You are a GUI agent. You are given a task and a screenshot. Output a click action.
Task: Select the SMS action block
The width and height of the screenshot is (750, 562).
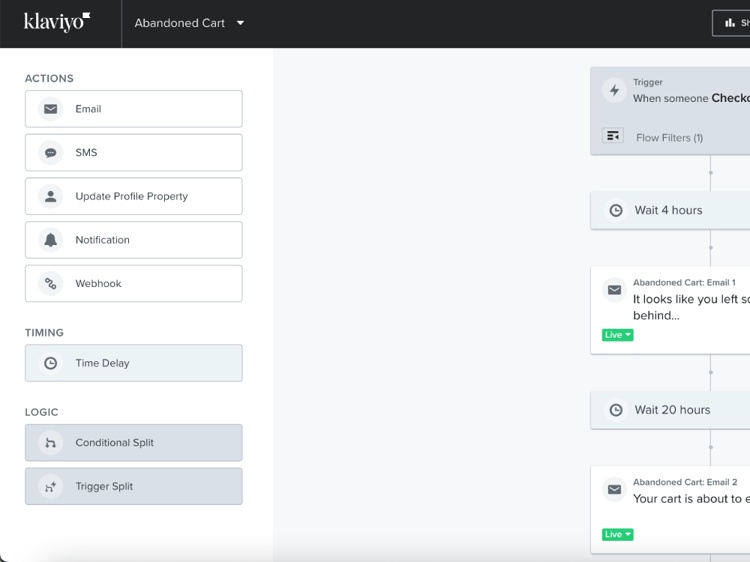[133, 153]
